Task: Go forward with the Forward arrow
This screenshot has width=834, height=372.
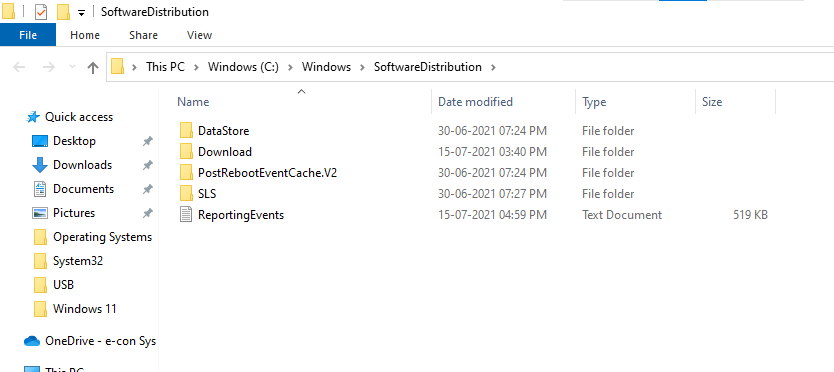Action: pyautogui.click(x=49, y=67)
